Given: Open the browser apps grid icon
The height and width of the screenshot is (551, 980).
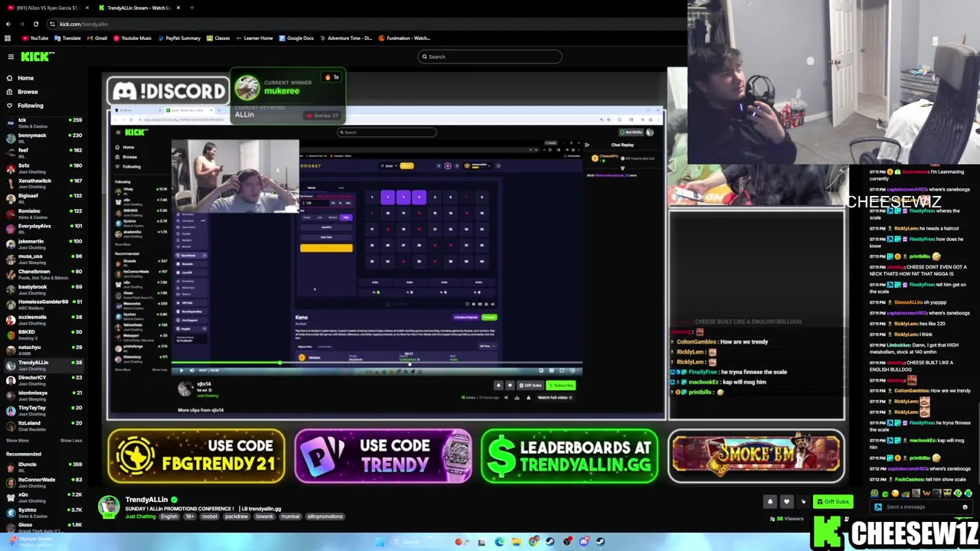Looking at the screenshot, I should tap(8, 38).
